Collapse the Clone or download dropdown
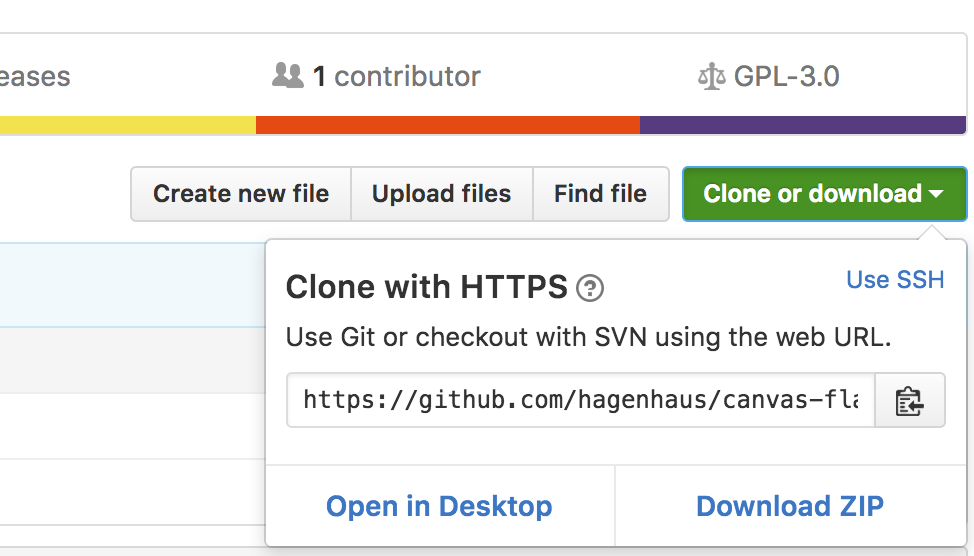The width and height of the screenshot is (974, 556). pos(823,194)
